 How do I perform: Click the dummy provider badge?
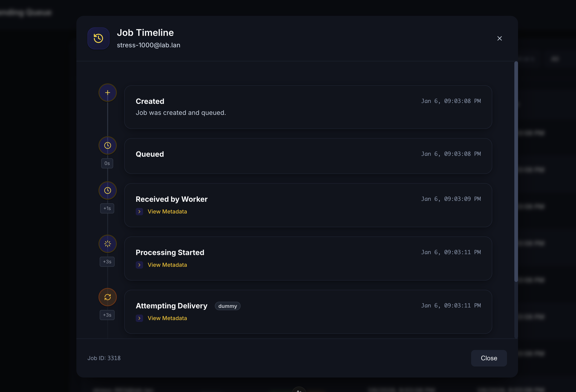coord(227,306)
